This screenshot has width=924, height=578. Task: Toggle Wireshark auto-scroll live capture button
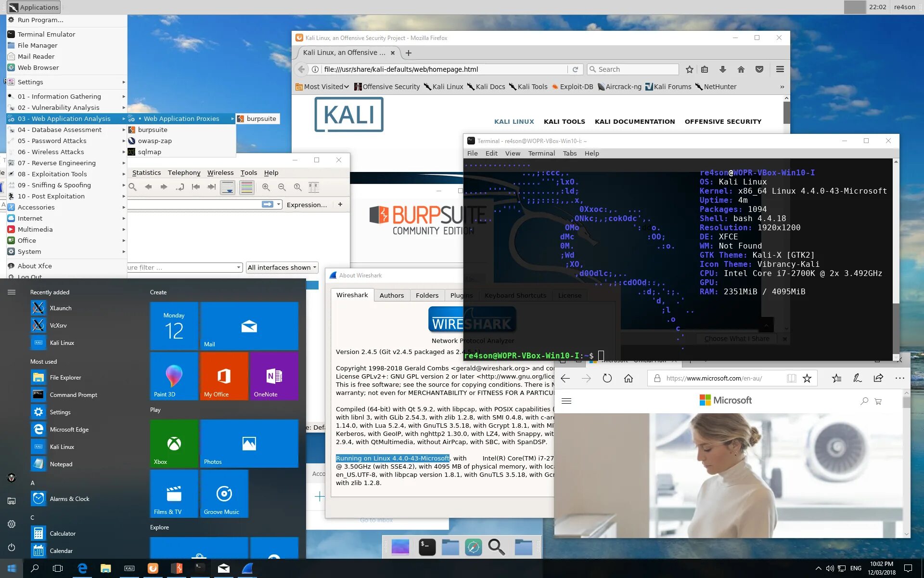coord(228,187)
